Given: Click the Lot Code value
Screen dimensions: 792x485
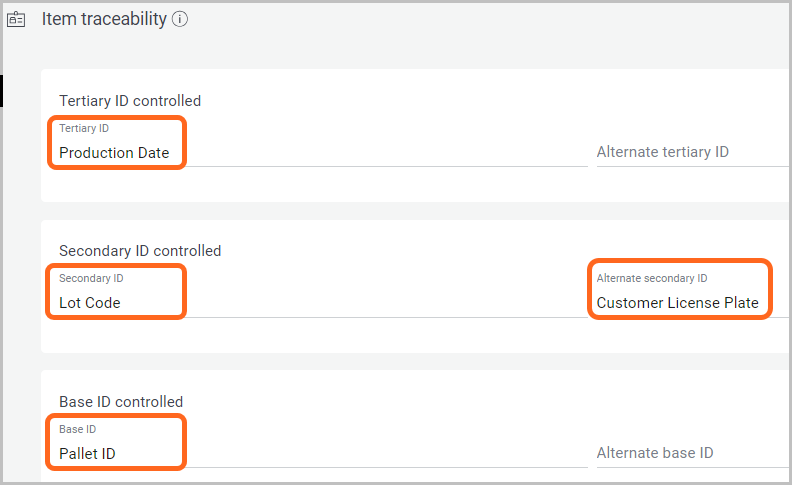Looking at the screenshot, I should [x=90, y=303].
